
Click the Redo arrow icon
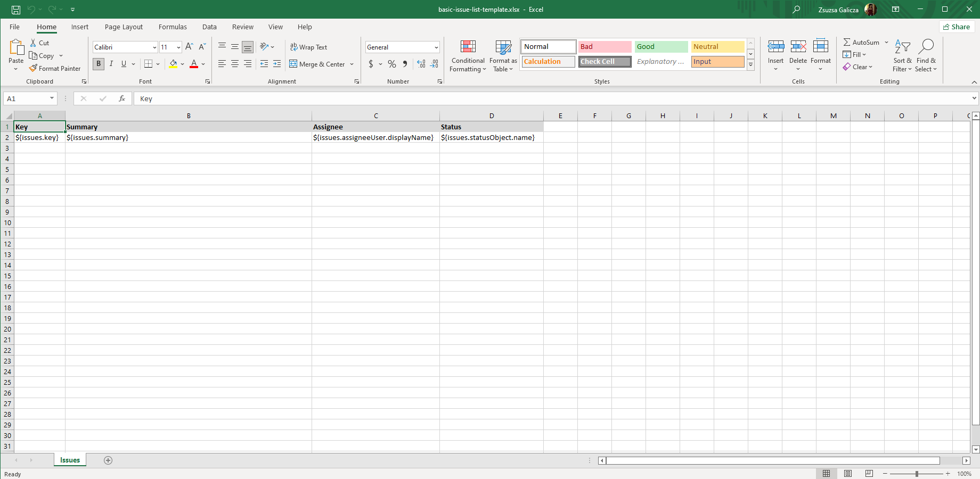52,10
